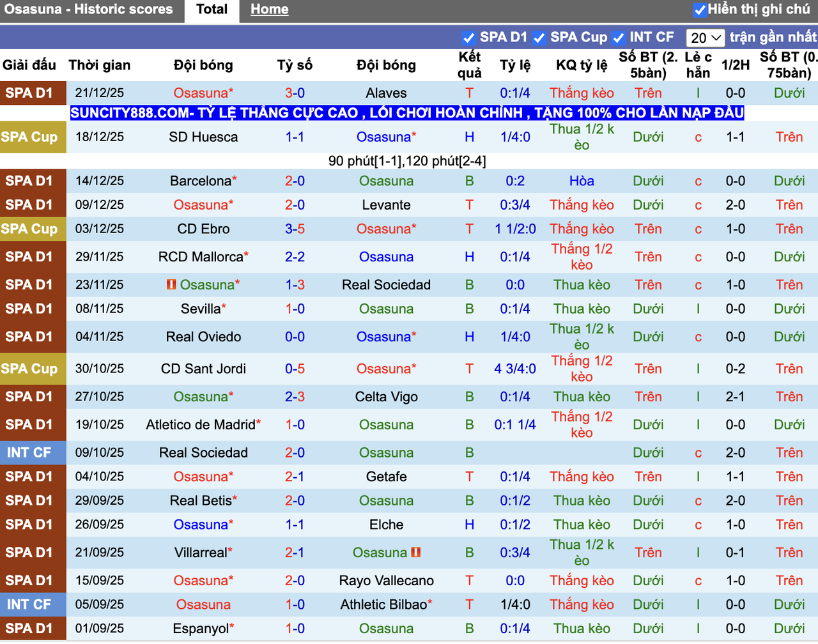Click the Osasuna - Historic scores title
The width and height of the screenshot is (818, 644).
point(88,10)
